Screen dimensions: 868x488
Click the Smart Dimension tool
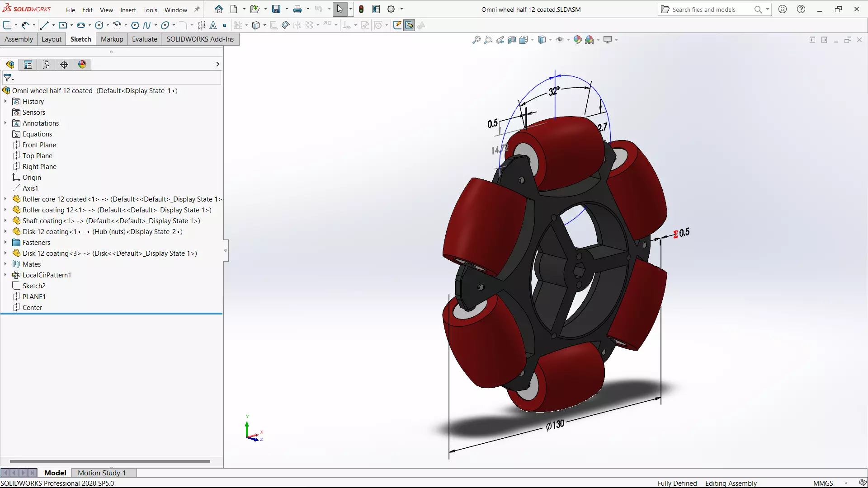[x=25, y=25]
